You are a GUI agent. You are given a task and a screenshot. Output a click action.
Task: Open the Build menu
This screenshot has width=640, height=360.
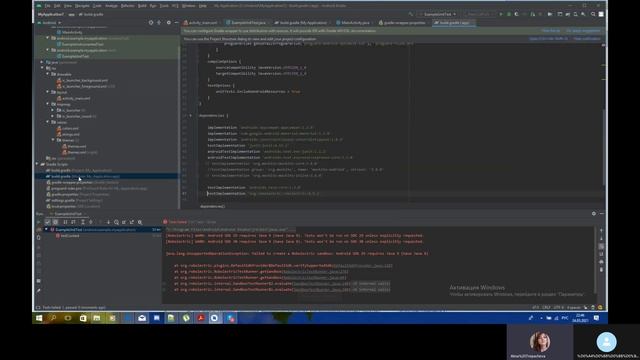[142, 6]
